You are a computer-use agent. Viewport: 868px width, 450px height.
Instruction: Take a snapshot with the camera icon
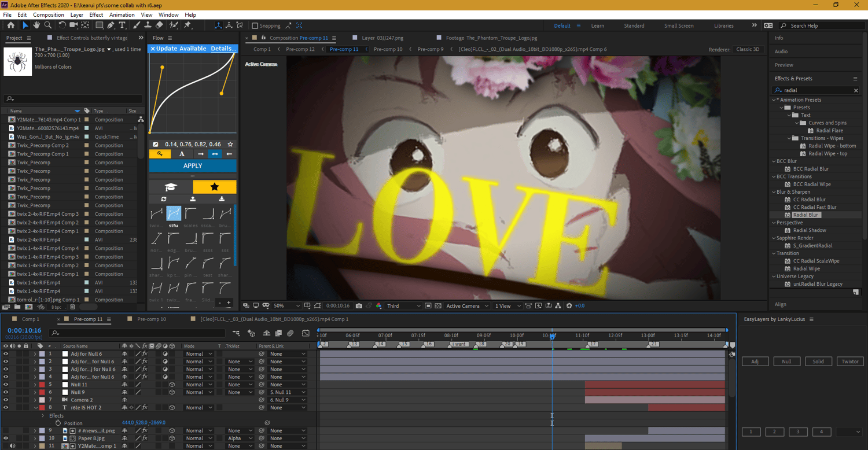pyautogui.click(x=359, y=306)
